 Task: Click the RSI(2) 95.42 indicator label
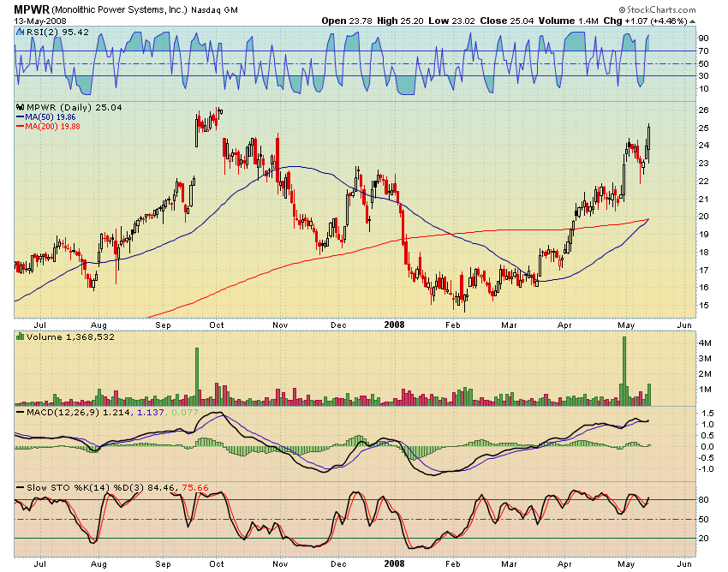[x=57, y=32]
